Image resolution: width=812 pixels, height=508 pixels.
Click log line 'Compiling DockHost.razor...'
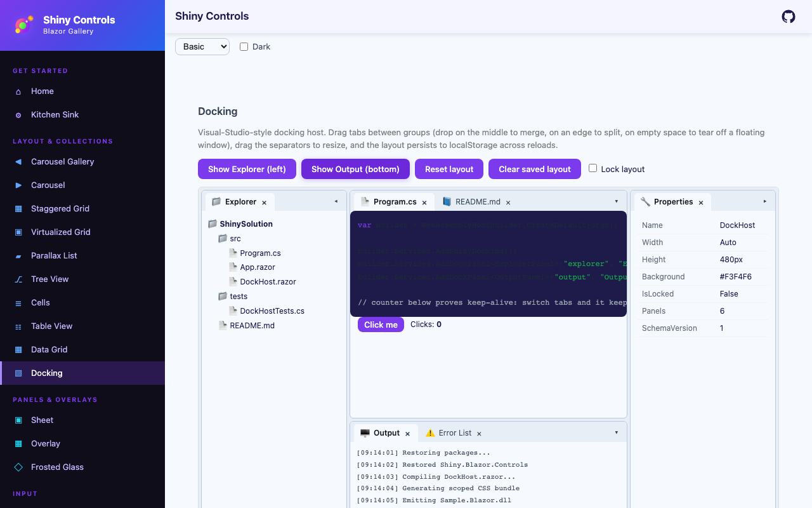(x=436, y=477)
